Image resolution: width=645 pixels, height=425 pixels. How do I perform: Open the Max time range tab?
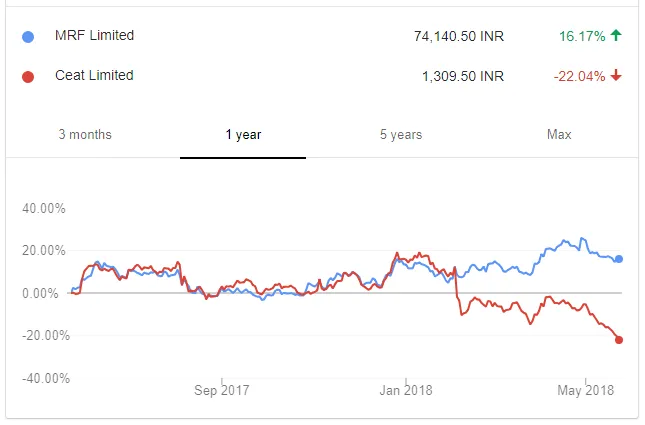[x=559, y=134]
